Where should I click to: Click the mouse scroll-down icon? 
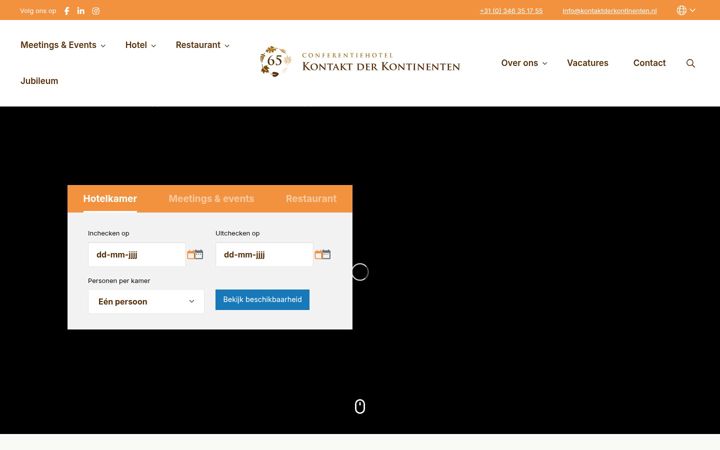coord(360,406)
